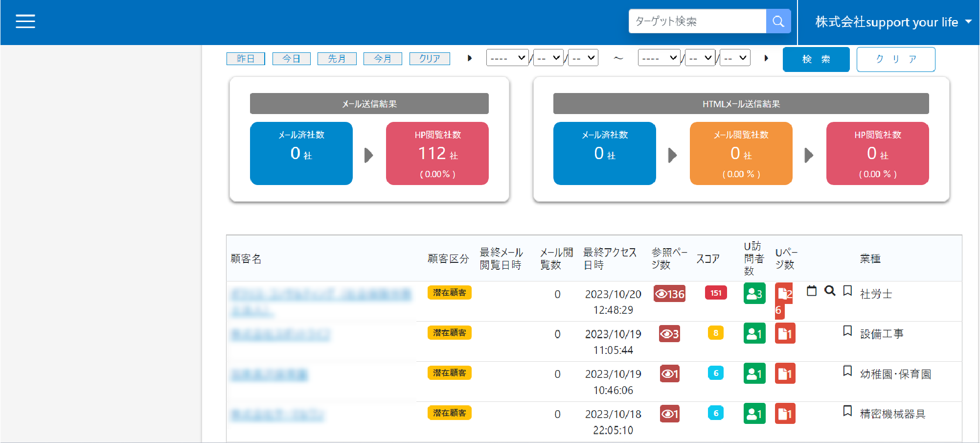Click the 昨日 quick date button
This screenshot has height=443, width=980.
246,59
